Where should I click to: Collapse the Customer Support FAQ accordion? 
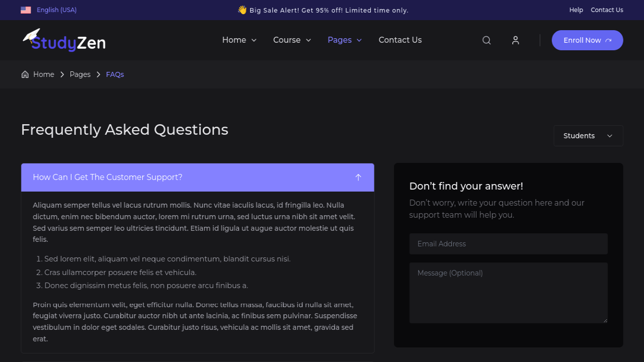198,177
